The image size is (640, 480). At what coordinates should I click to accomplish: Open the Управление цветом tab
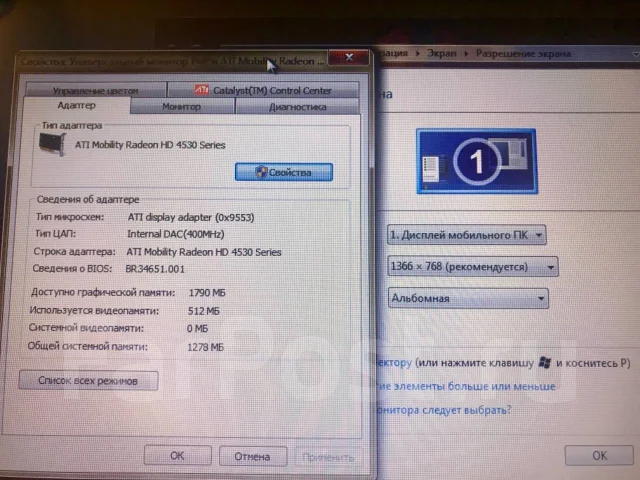(x=96, y=90)
